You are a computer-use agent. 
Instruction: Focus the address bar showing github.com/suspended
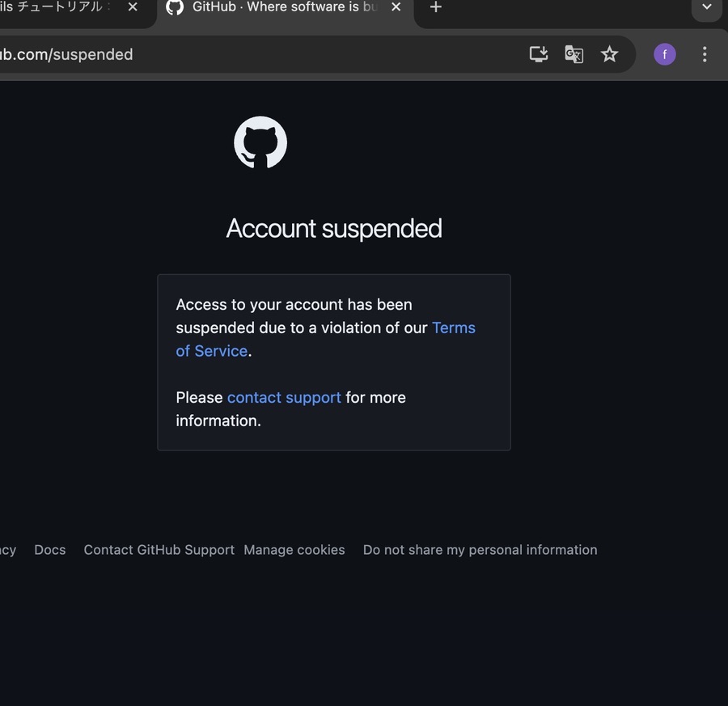point(243,54)
